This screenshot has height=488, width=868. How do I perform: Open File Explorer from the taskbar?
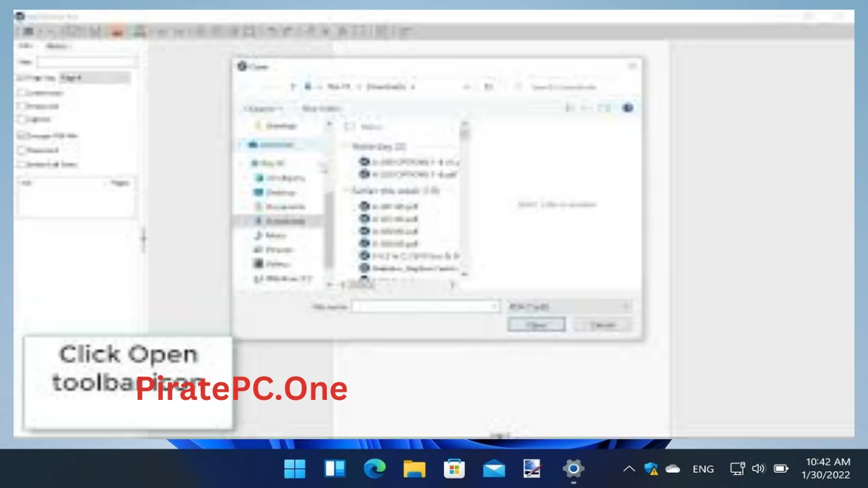(x=414, y=468)
